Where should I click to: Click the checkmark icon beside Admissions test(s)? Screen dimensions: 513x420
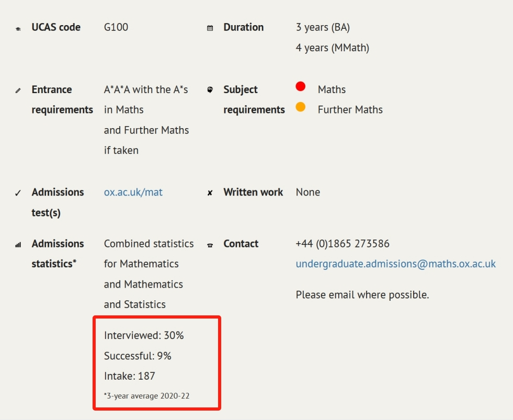click(x=18, y=193)
